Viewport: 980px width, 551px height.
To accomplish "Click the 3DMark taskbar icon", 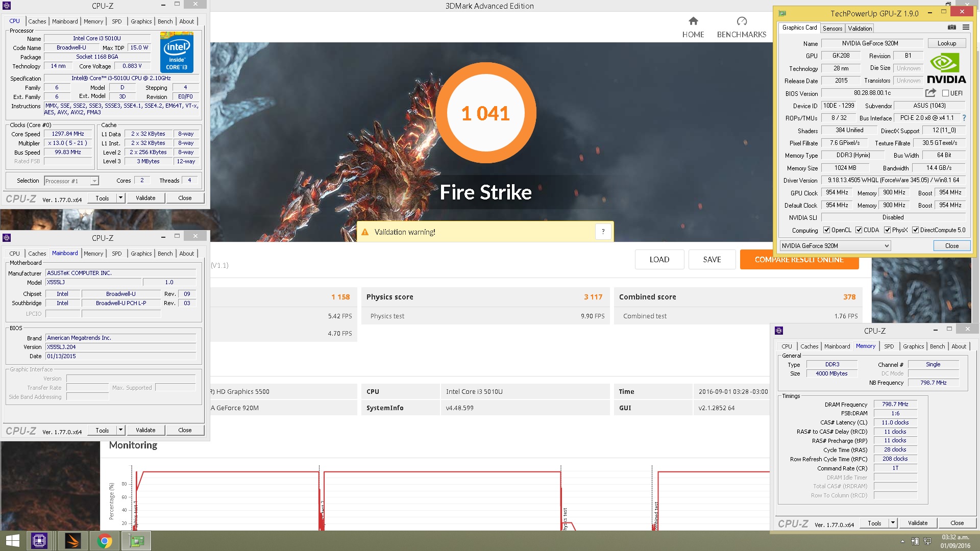I will [x=72, y=541].
